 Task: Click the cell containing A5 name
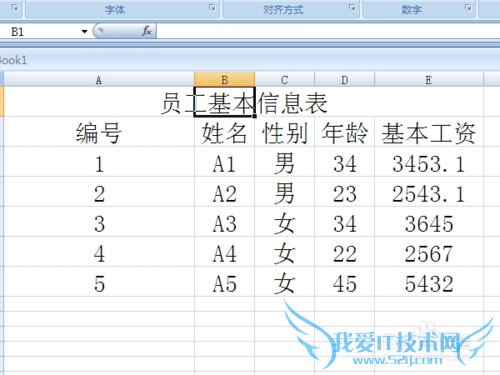click(x=225, y=282)
